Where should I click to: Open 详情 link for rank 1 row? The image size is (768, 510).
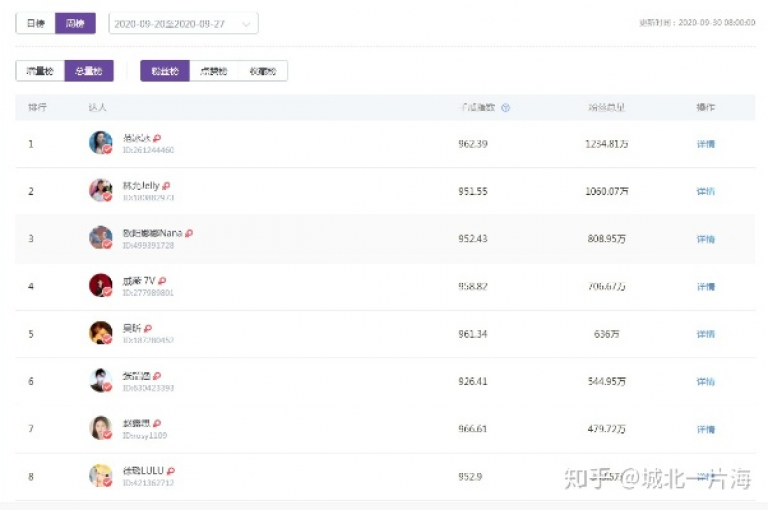point(706,144)
